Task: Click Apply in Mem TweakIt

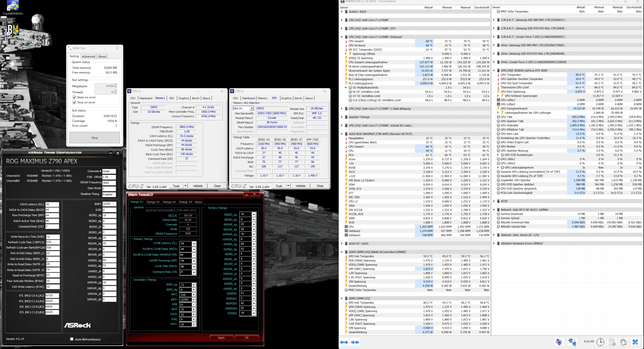Action: pos(221,338)
